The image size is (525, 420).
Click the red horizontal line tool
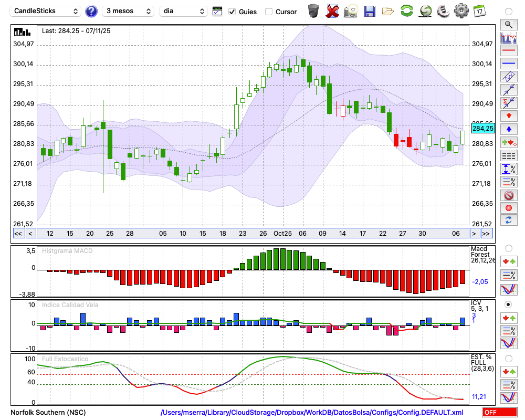(x=508, y=51)
